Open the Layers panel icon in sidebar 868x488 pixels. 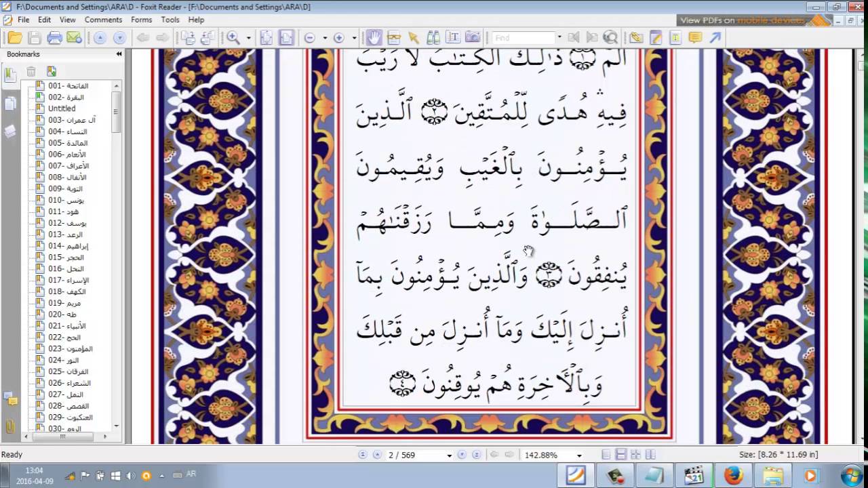click(x=10, y=131)
